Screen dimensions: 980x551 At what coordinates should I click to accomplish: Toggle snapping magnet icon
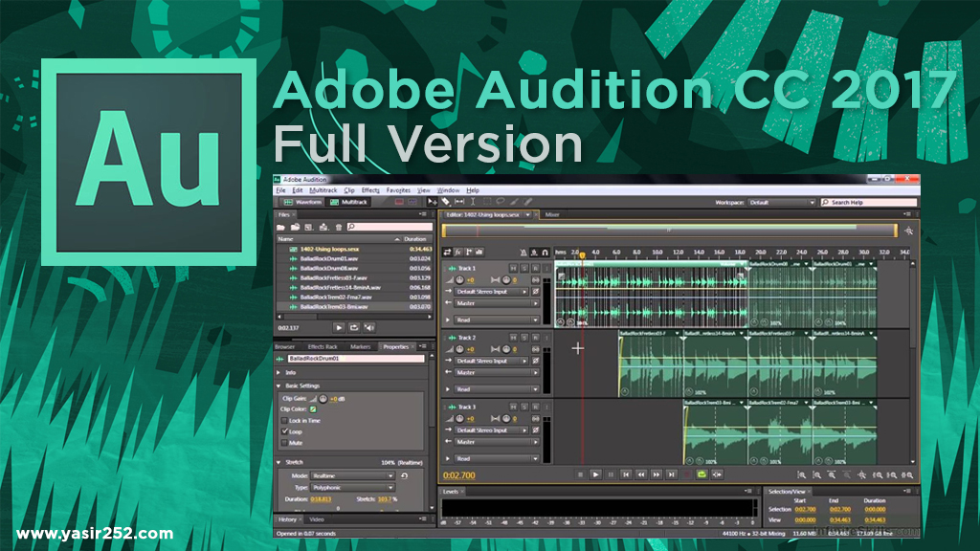(x=545, y=252)
